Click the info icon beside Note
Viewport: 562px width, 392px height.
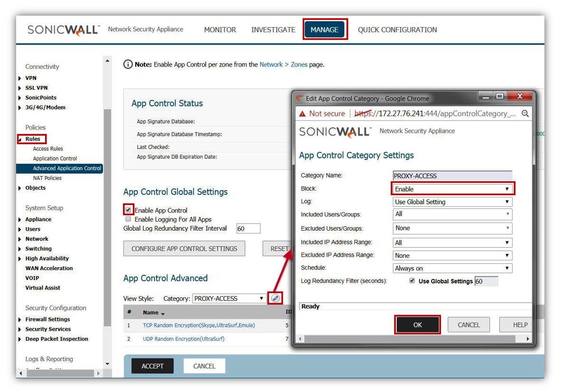(x=128, y=65)
